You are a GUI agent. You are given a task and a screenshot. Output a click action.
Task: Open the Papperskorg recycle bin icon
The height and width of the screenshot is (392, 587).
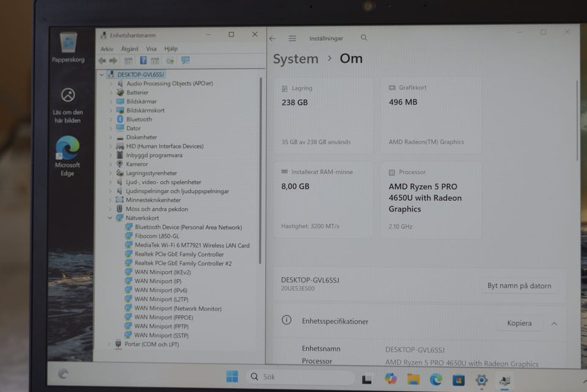click(x=68, y=47)
